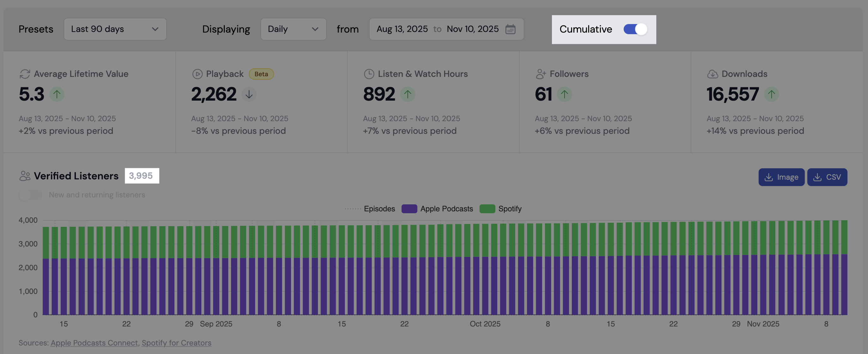
Task: Open the Aug 13 to Nov 10 date range field
Action: pos(438,29)
